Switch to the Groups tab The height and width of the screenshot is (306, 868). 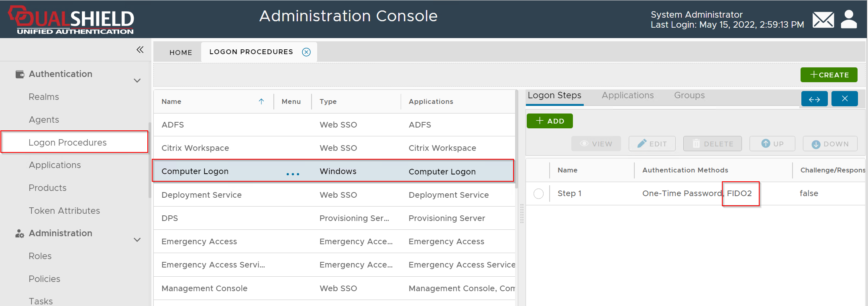(x=689, y=95)
